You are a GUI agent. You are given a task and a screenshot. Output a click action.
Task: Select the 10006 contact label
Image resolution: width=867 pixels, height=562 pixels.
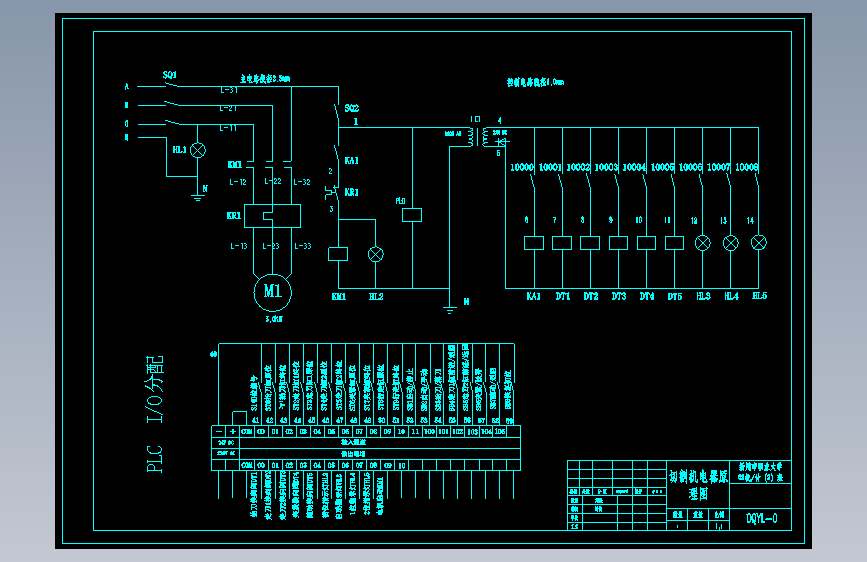[x=691, y=167]
